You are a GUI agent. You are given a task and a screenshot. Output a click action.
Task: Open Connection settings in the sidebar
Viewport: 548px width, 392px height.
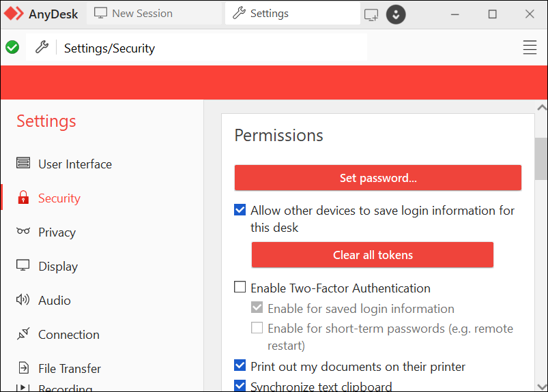point(68,334)
